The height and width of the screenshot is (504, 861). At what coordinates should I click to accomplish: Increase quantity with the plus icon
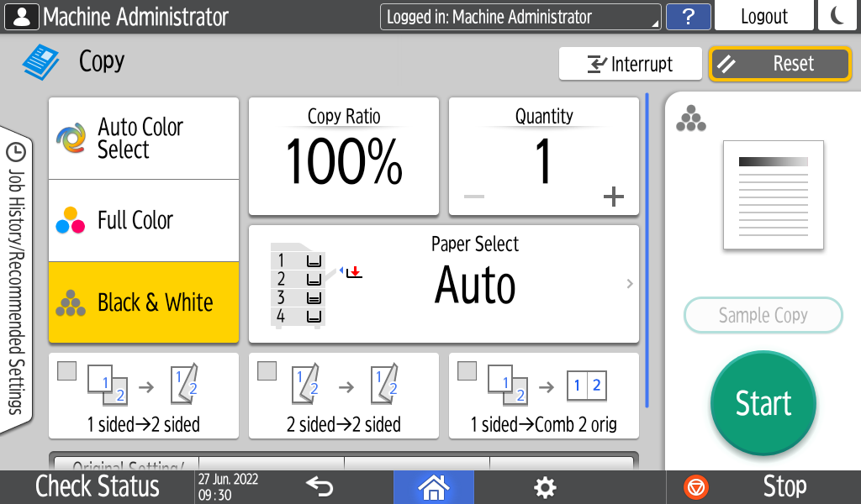point(614,197)
